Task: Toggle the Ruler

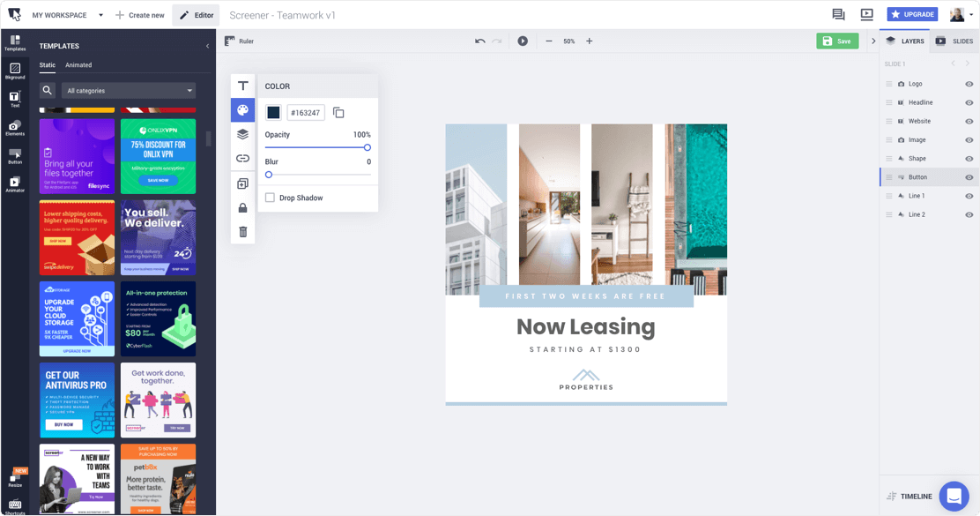Action: [x=240, y=41]
